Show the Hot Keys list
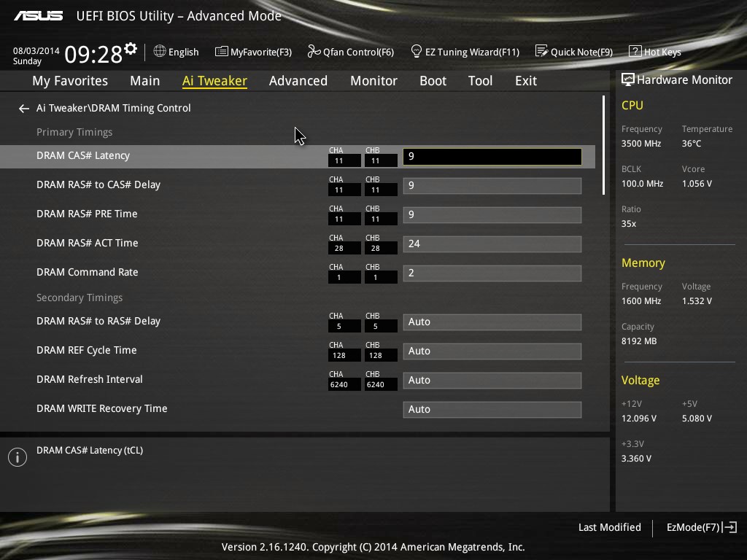The height and width of the screenshot is (560, 747). (x=662, y=52)
